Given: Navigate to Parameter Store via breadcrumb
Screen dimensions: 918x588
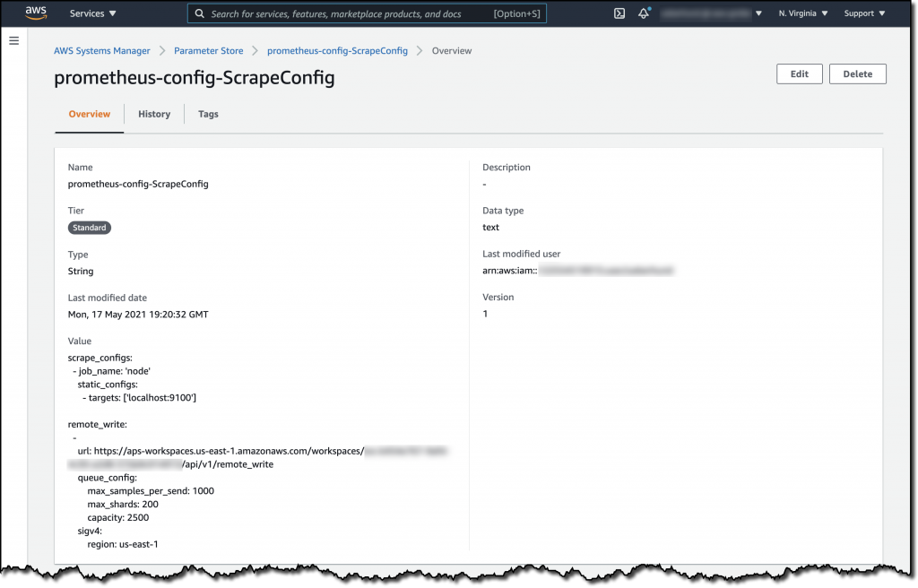Looking at the screenshot, I should coord(209,51).
